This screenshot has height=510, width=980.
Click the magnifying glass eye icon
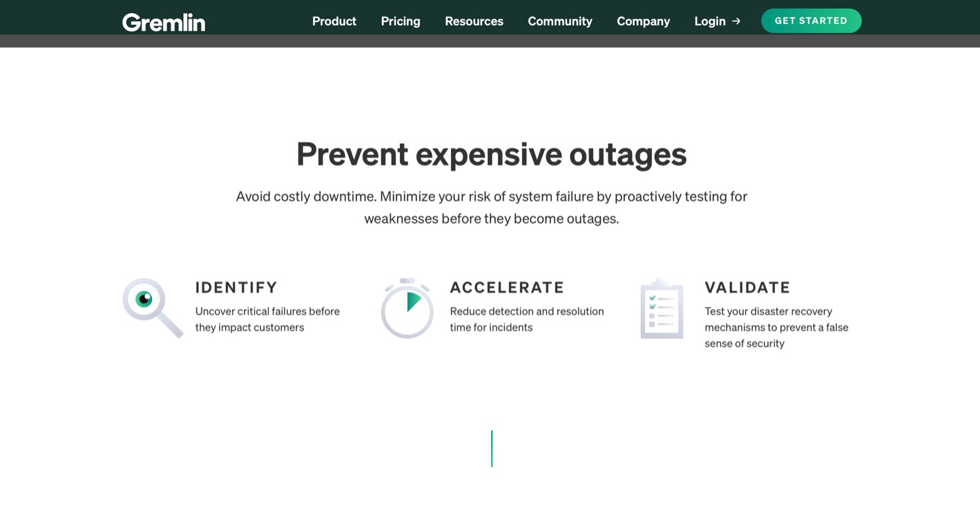pos(153,308)
